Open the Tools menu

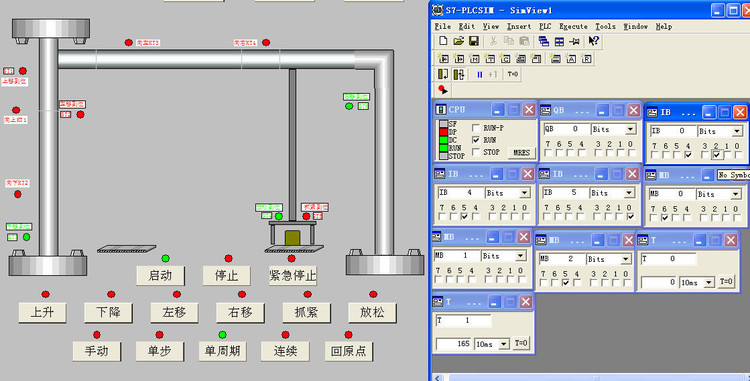click(x=606, y=26)
